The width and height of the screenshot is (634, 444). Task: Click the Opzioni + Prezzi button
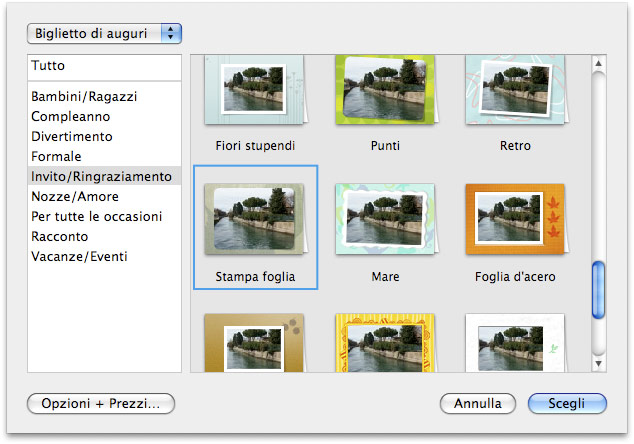tap(101, 404)
